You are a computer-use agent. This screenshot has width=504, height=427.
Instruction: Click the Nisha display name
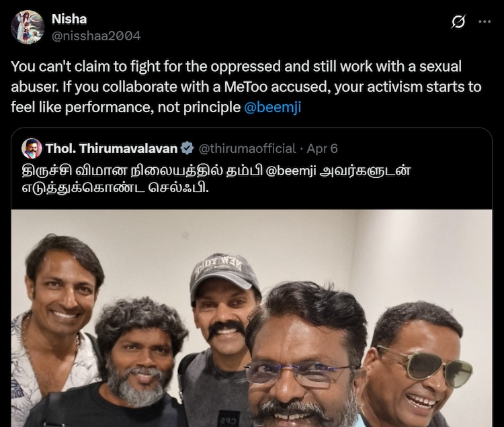click(x=69, y=19)
